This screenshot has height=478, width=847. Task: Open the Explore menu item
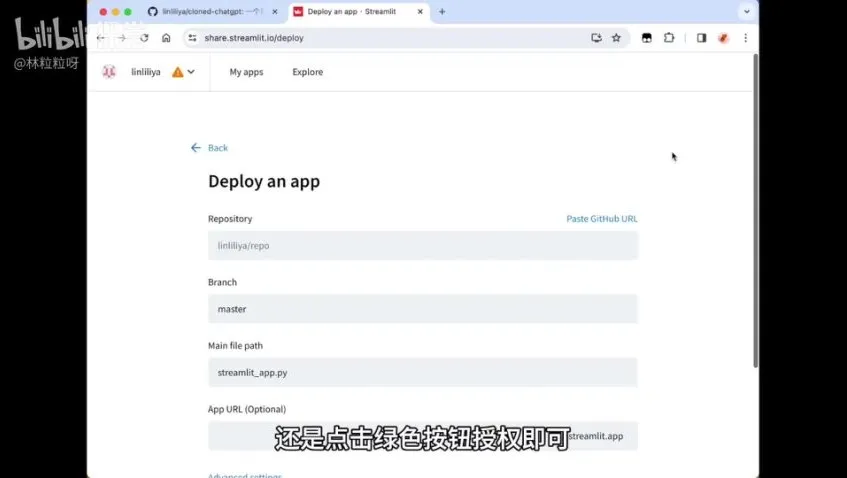point(307,72)
